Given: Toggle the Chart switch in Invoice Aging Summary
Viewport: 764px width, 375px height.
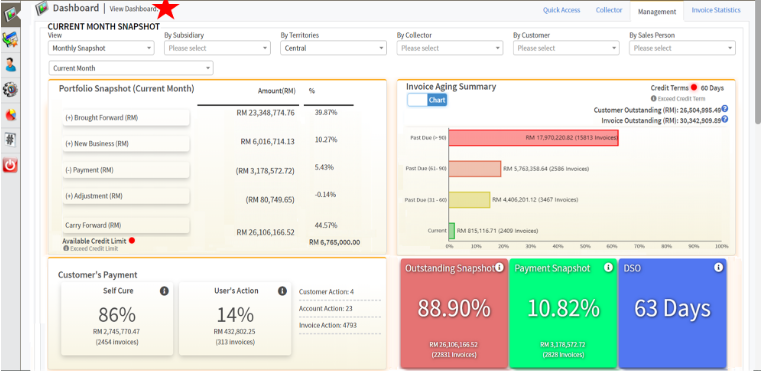Looking at the screenshot, I should (x=427, y=100).
